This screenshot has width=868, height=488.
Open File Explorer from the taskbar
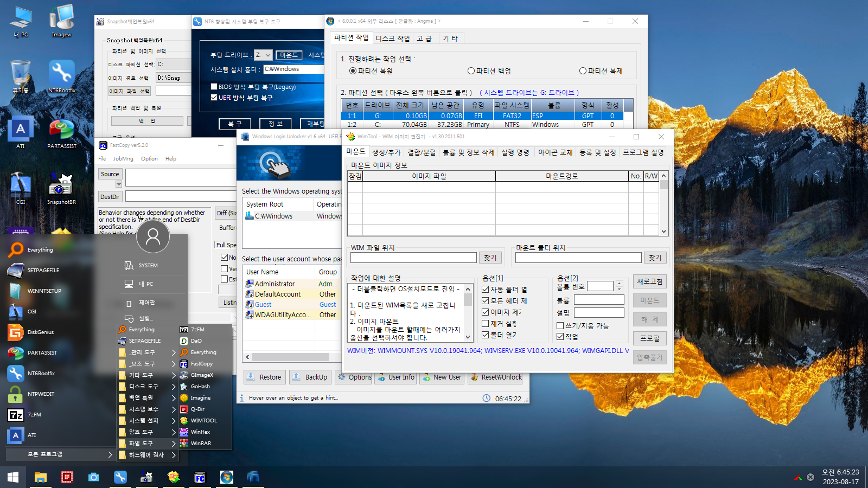(x=41, y=477)
